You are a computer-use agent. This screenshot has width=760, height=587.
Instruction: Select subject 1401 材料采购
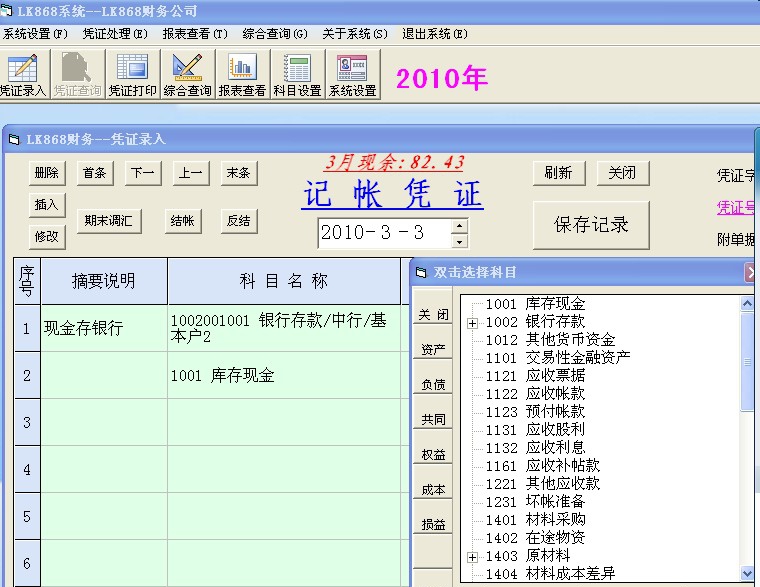[536, 520]
